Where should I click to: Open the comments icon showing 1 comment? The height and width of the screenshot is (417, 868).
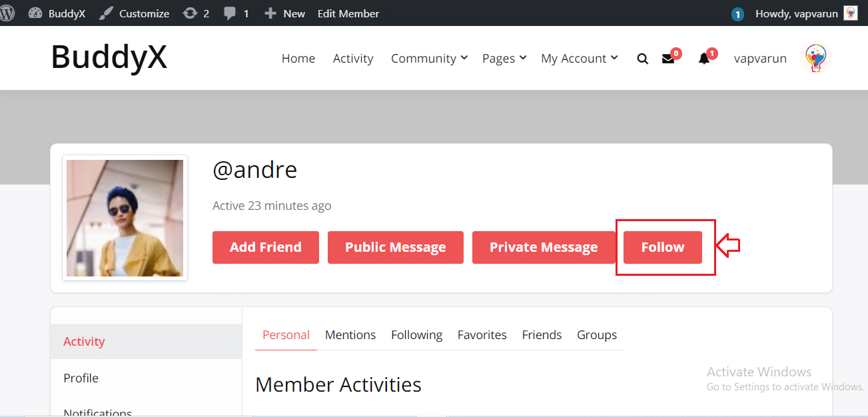(x=236, y=13)
